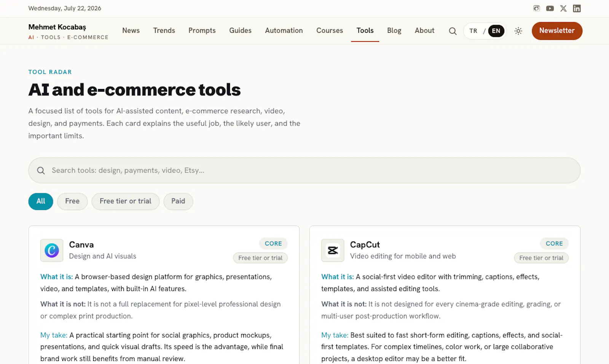Filter tools by Free
The width and height of the screenshot is (609, 364).
[72, 201]
